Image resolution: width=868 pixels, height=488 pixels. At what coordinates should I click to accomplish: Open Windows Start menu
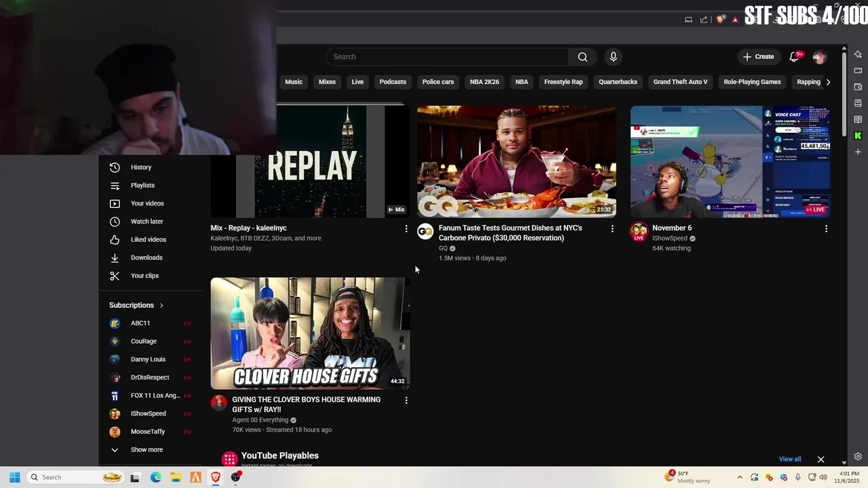pos(14,477)
